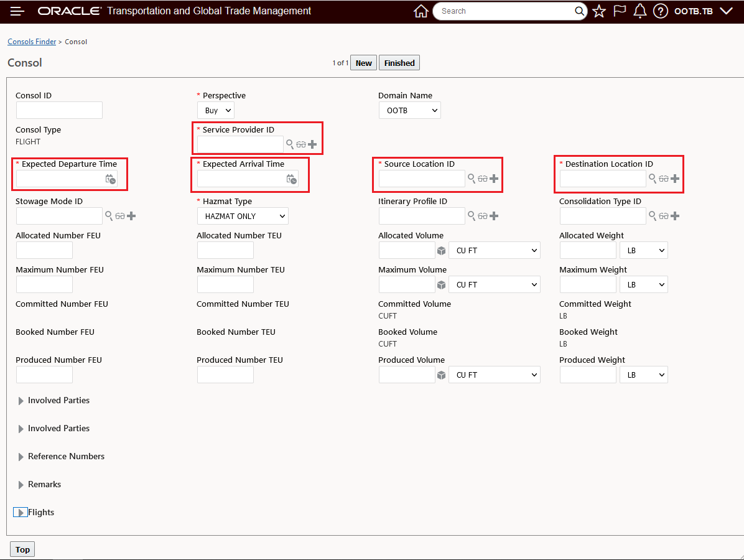Open the Perspective dropdown
744x560 pixels.
click(216, 111)
